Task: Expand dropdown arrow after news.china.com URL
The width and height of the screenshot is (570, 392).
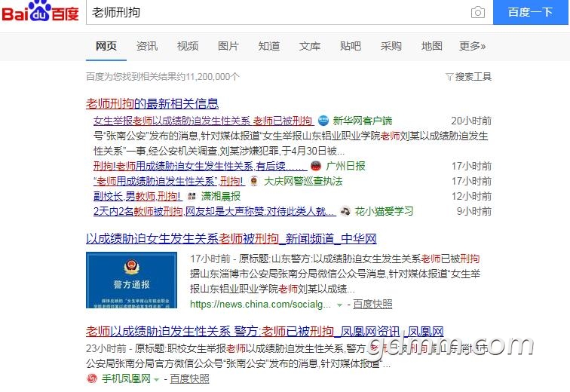Action: (339, 305)
